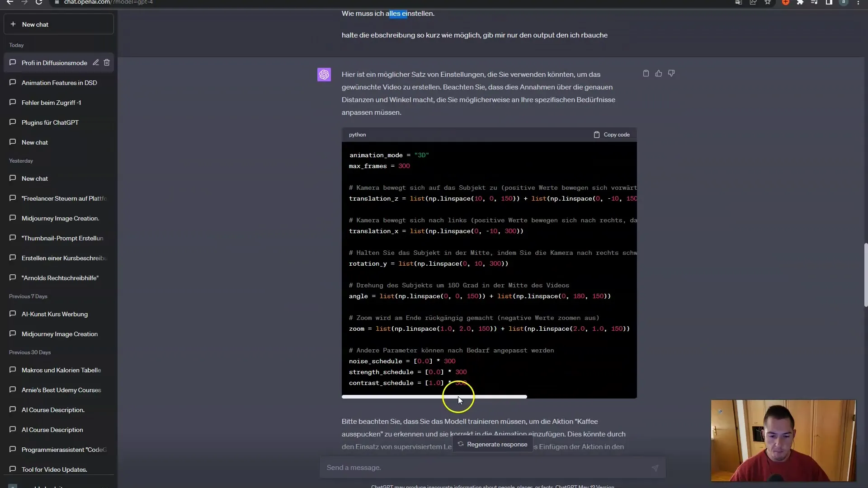The width and height of the screenshot is (868, 488).
Task: Scroll the code block horizontally
Action: tap(434, 396)
